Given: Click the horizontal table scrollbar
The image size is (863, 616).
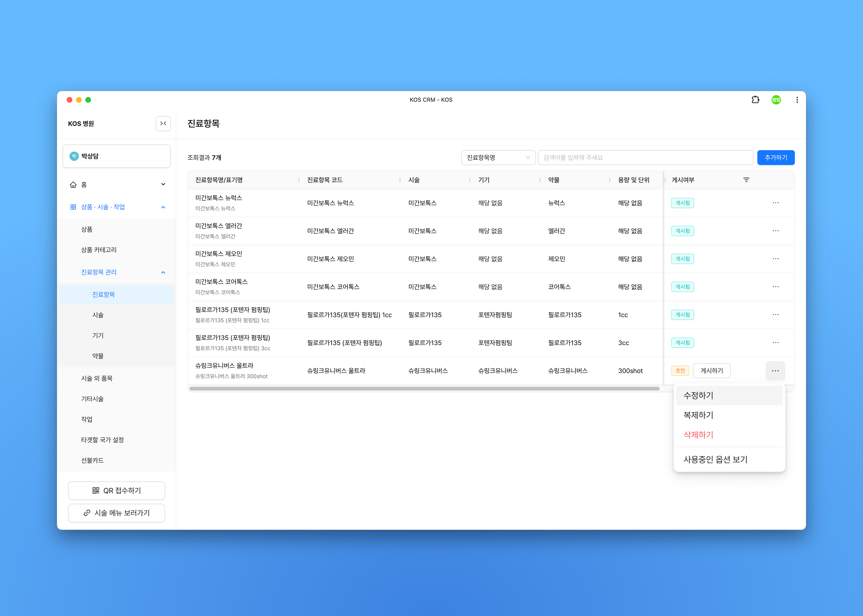Looking at the screenshot, I should [x=424, y=388].
